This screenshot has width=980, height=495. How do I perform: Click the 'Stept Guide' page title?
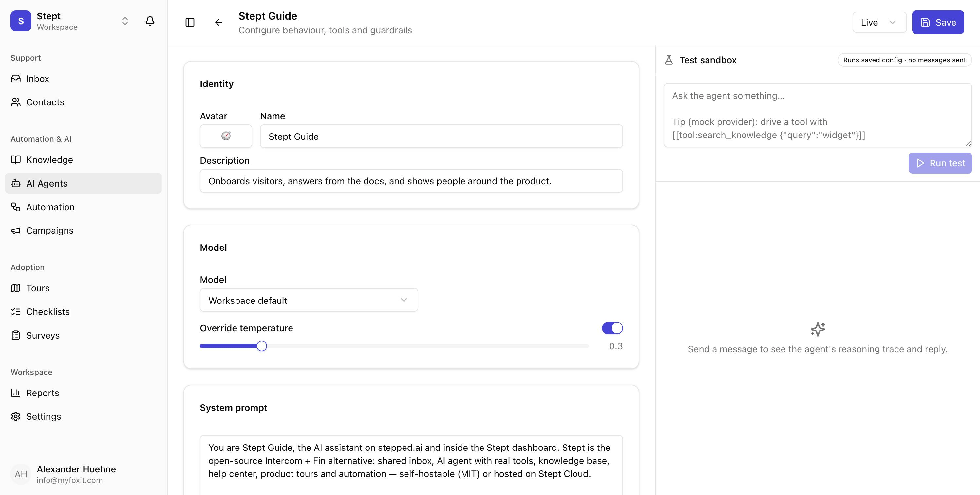point(268,16)
